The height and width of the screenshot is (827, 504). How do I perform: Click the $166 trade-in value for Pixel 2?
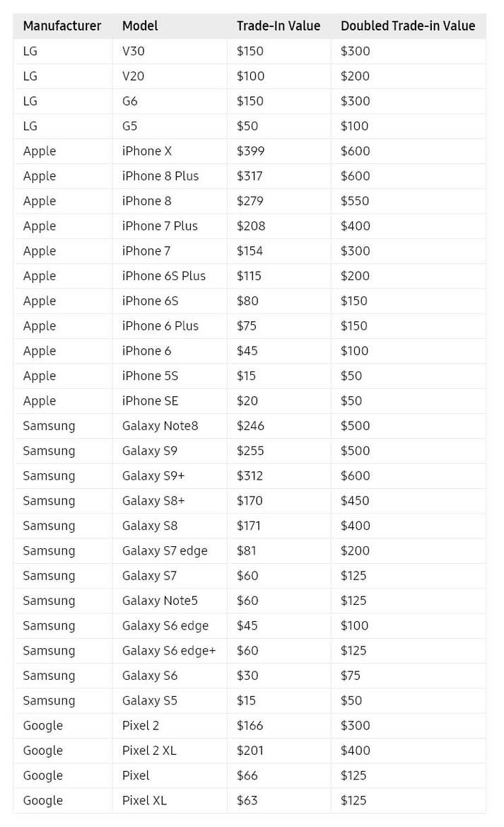click(x=250, y=726)
